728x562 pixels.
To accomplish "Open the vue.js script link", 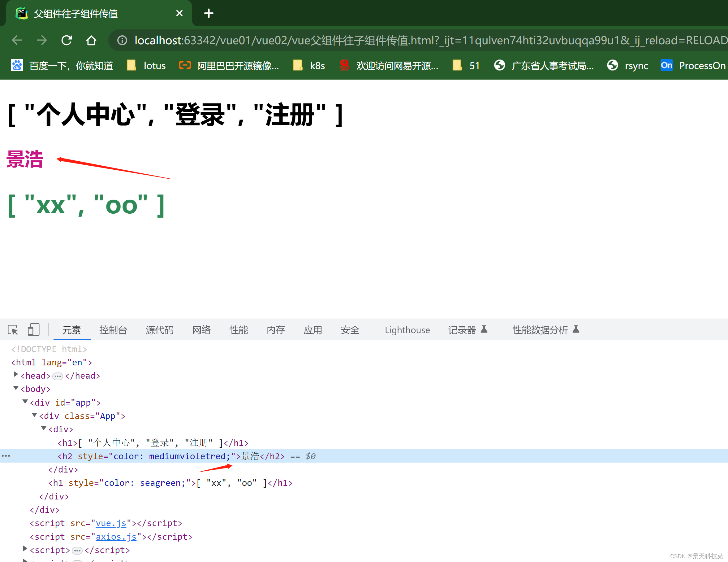I will pos(111,523).
